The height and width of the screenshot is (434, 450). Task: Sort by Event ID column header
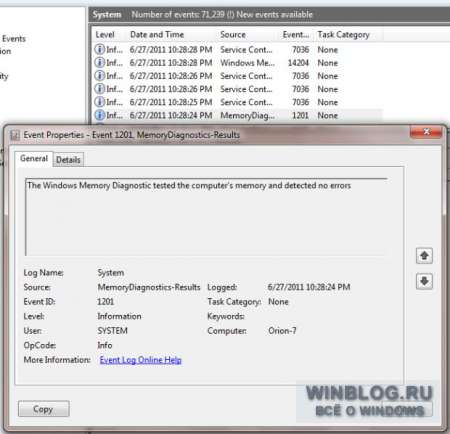click(x=296, y=35)
